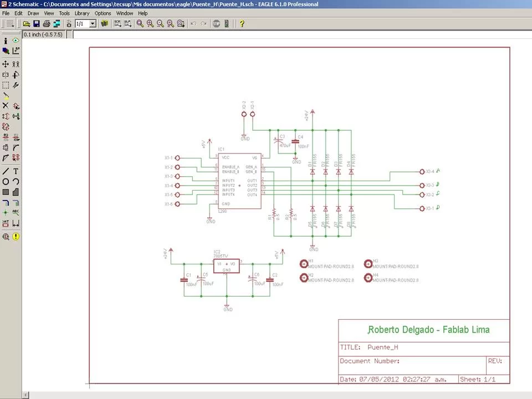Open the Library menu
532x399 pixels.
click(81, 13)
